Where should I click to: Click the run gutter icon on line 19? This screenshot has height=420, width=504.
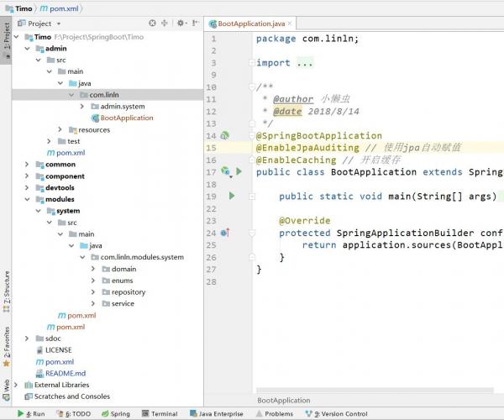pyautogui.click(x=232, y=196)
